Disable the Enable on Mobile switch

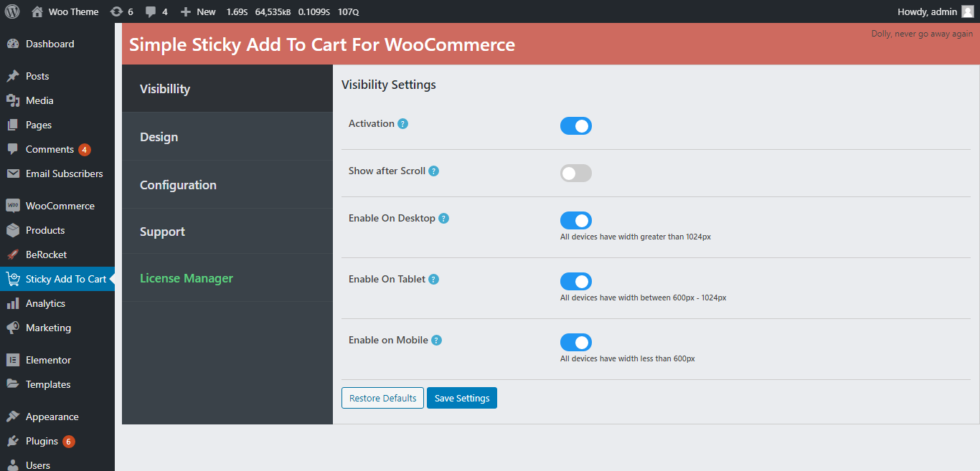576,342
